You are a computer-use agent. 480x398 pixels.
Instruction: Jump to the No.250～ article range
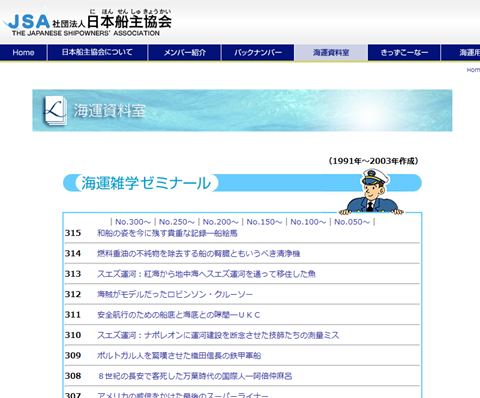click(x=177, y=222)
